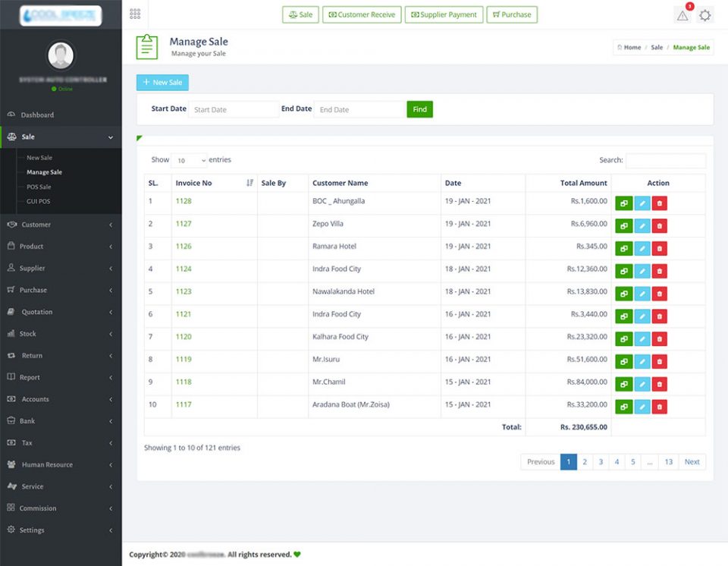Click the Start Date input field

(234, 109)
